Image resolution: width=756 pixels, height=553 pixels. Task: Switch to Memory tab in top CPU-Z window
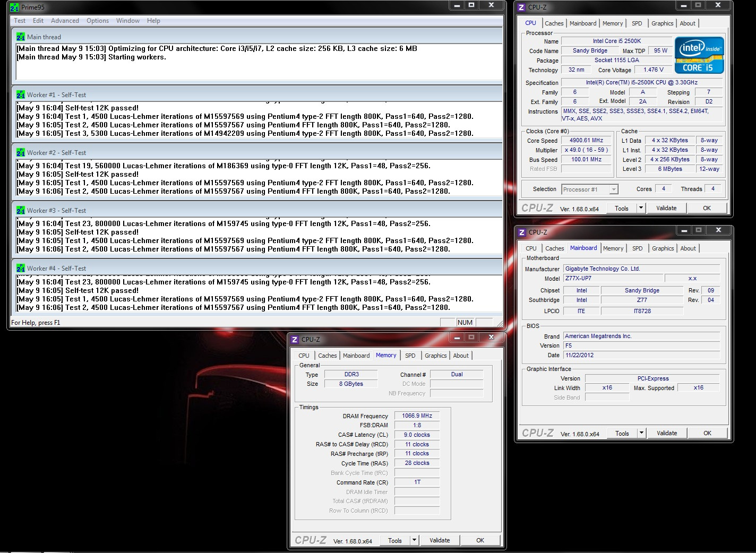[x=613, y=23]
